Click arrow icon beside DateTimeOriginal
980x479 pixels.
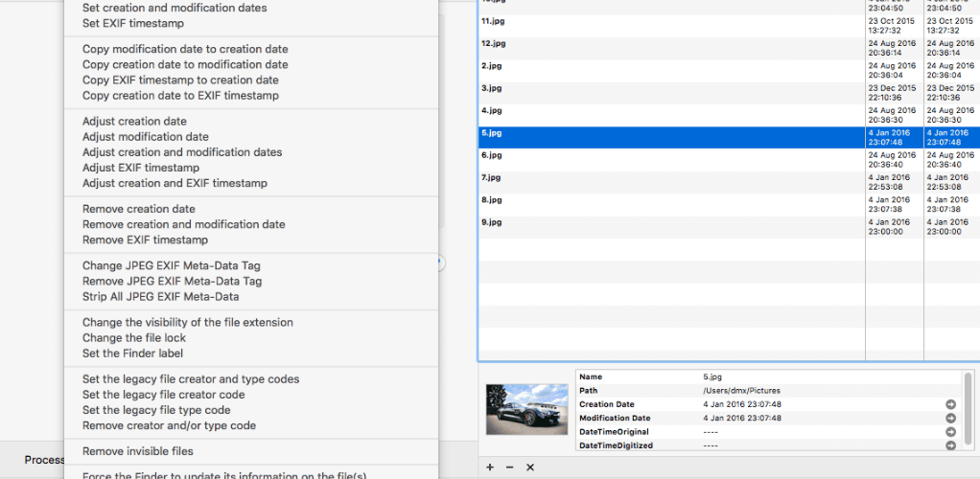950,432
